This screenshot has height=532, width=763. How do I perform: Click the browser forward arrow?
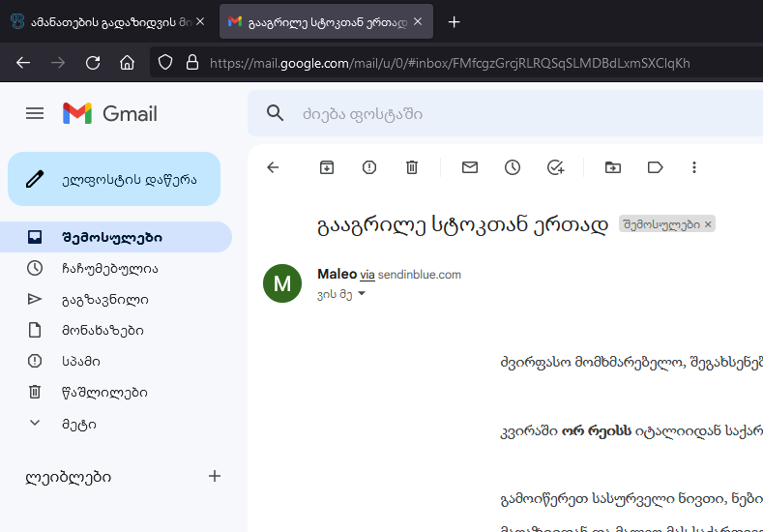pos(58,62)
